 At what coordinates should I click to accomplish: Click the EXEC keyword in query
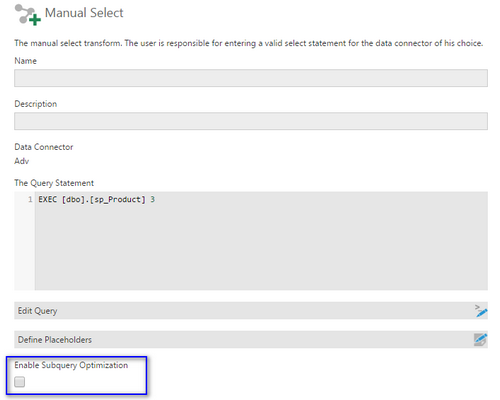tap(47, 199)
